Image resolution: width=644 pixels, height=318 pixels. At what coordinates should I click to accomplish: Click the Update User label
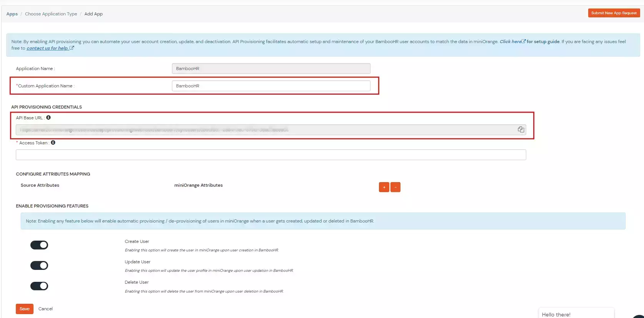coord(137,262)
